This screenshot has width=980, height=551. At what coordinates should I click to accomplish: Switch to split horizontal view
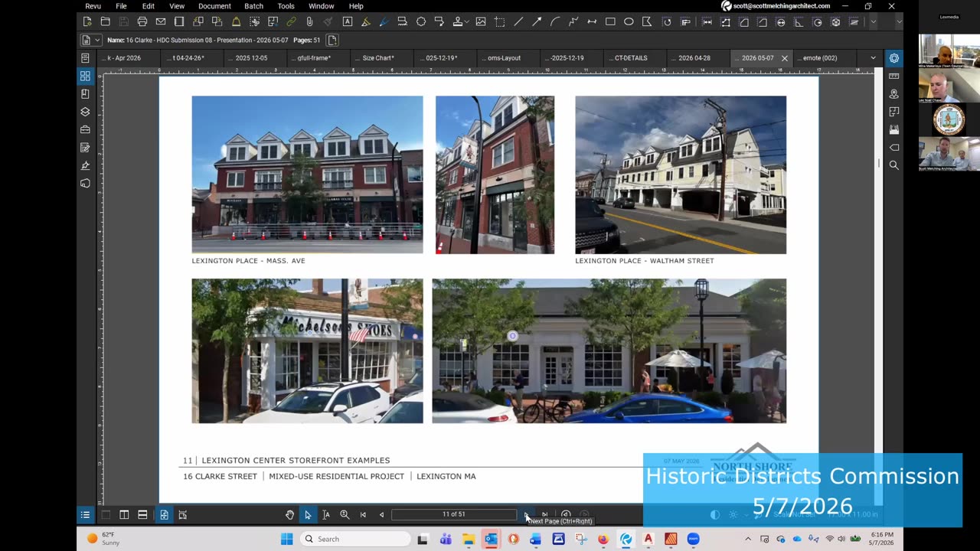142,515
